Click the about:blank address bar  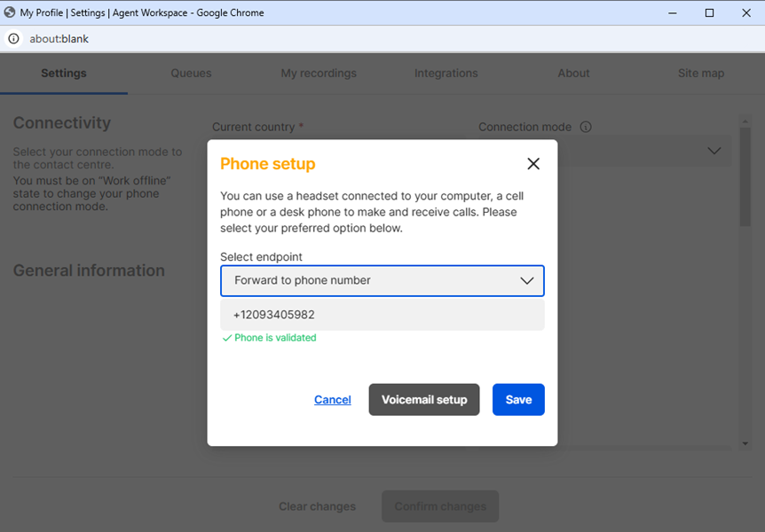(59, 38)
